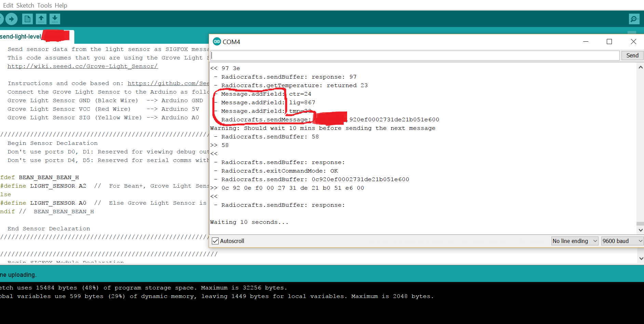Toggle the Autoscroll checkbox
The image size is (644, 324).
[x=215, y=241]
